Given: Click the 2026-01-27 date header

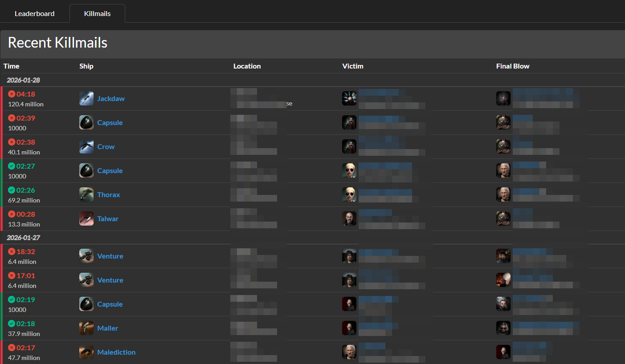Looking at the screenshot, I should pos(23,238).
